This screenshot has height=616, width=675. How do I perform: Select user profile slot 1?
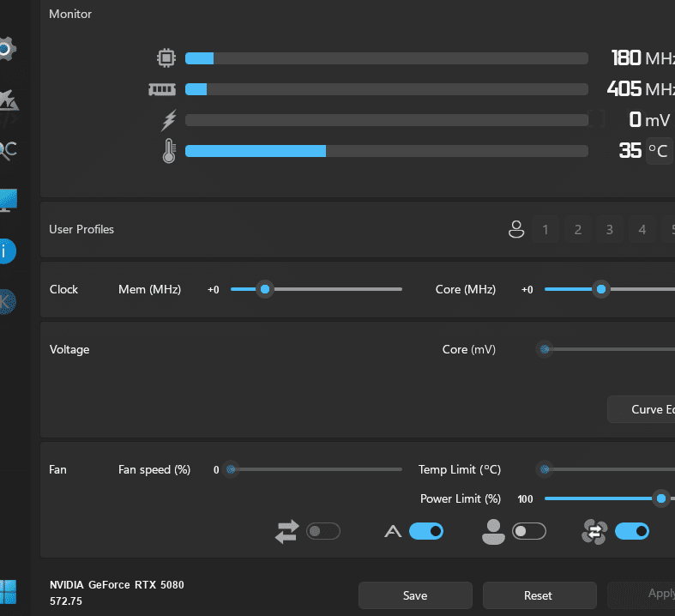click(545, 229)
